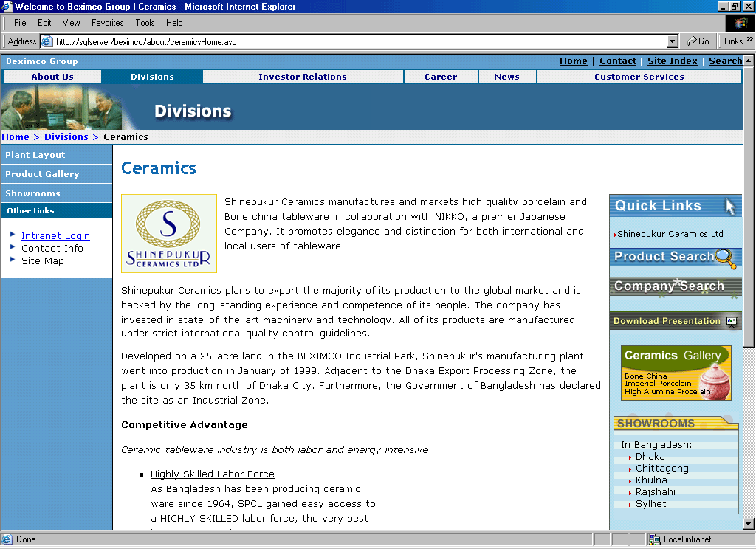Open the Tools menu

click(x=145, y=23)
